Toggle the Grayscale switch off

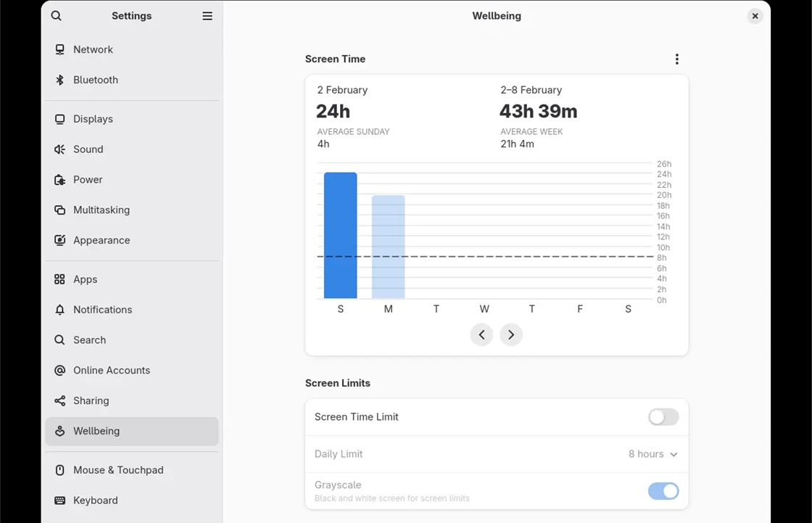click(x=663, y=491)
